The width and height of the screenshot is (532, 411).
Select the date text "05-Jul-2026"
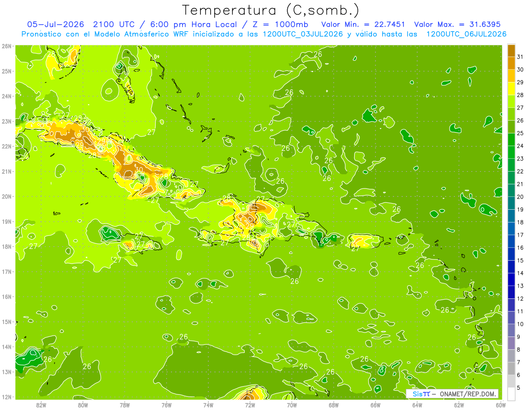[x=55, y=24]
